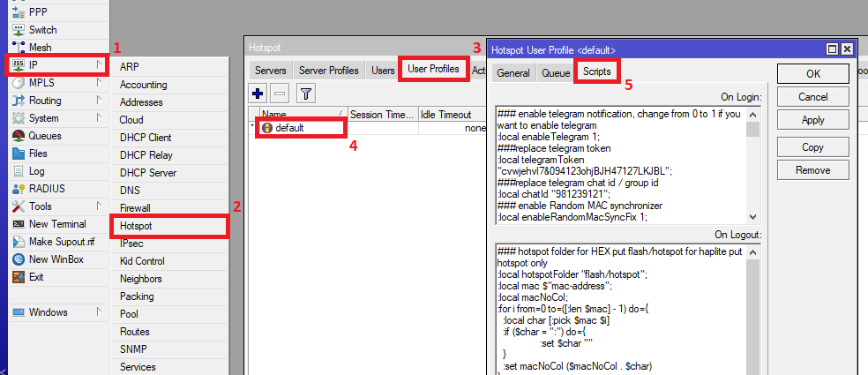The image size is (868, 375).
Task: Click the Make Supout.rif icon
Action: tap(19, 242)
